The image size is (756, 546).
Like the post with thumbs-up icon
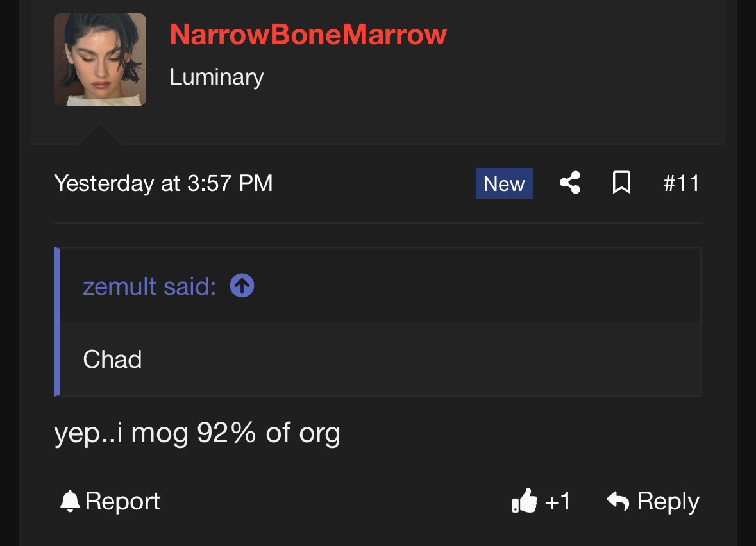pyautogui.click(x=525, y=500)
